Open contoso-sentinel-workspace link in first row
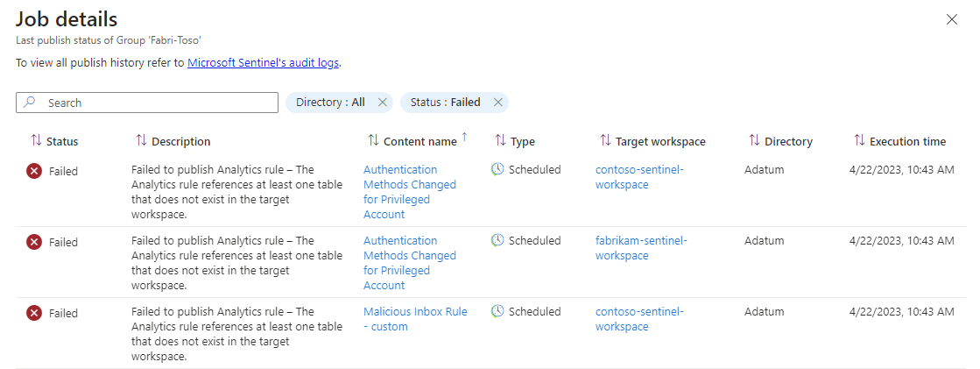The image size is (980, 369). [639, 177]
